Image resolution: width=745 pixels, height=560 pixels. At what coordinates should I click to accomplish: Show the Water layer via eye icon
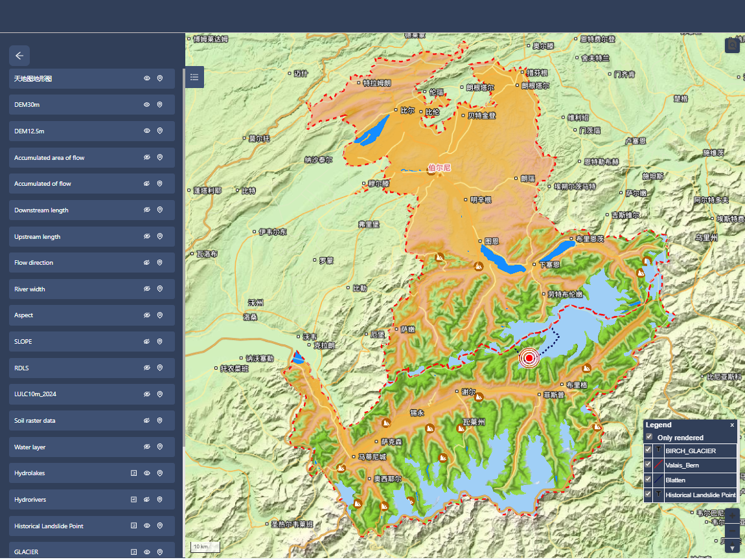[x=147, y=447]
